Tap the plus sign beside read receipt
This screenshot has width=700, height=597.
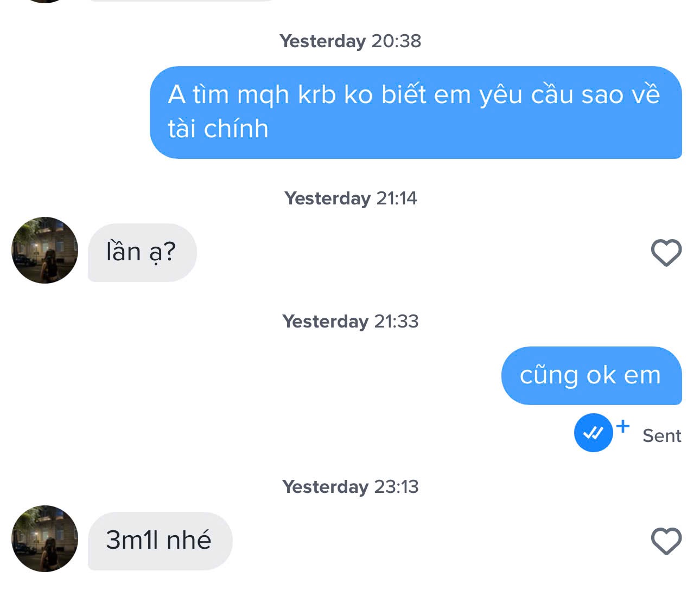(x=623, y=426)
